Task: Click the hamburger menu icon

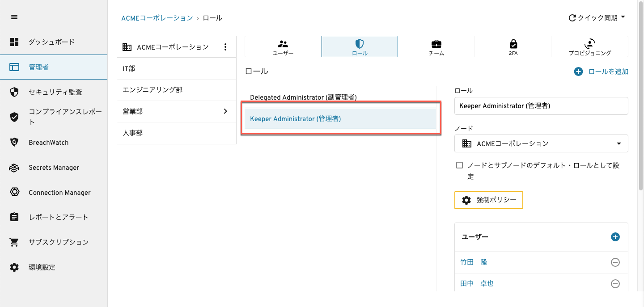Action: [14, 17]
